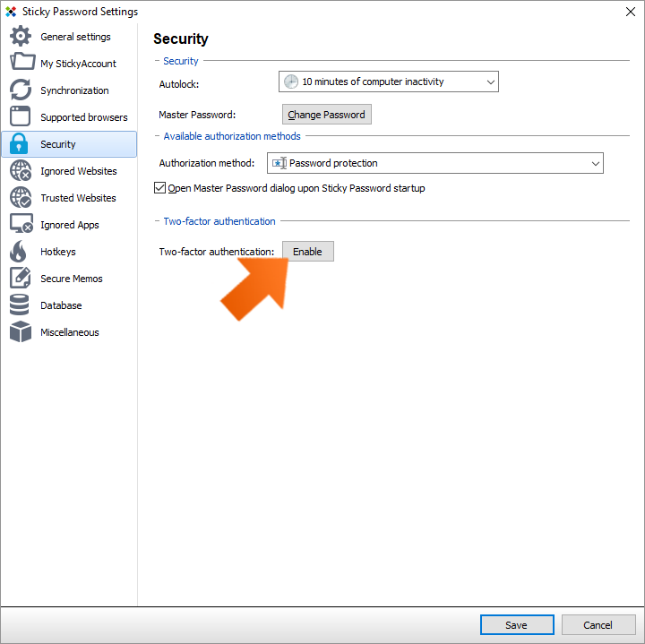Go to My StickyAccount page

[69, 64]
